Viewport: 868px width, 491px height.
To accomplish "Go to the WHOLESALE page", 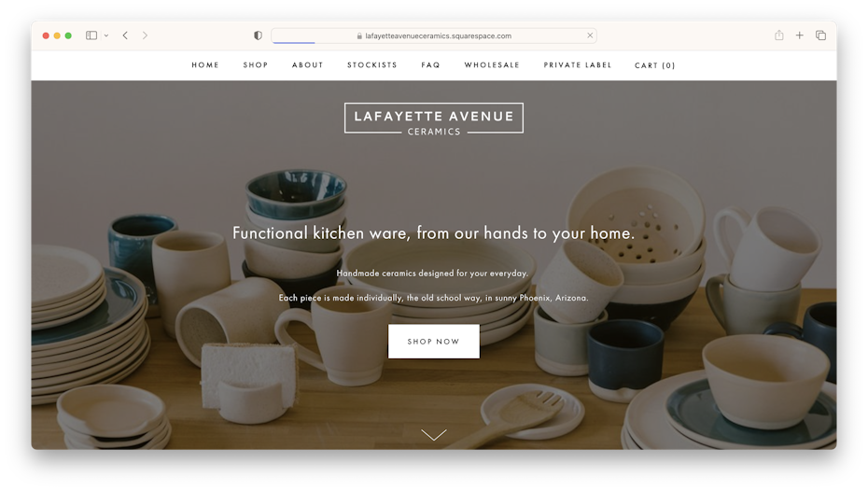I will (492, 65).
